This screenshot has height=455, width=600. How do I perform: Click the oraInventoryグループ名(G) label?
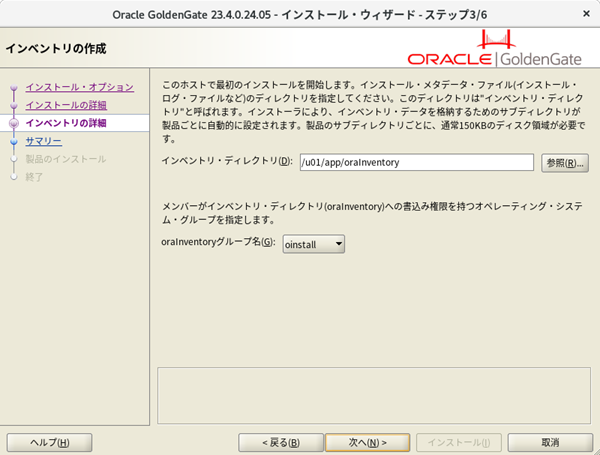[218, 242]
